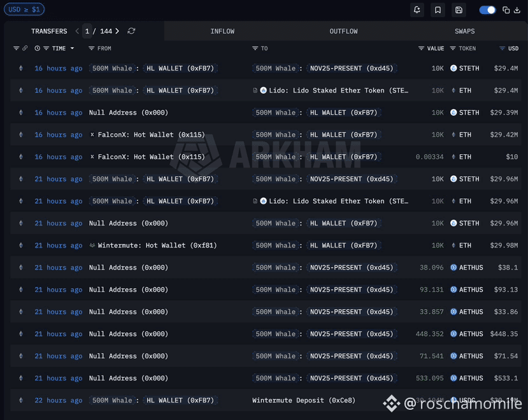This screenshot has width=528, height=420.
Task: Click the 0.00334 value cell
Action: (x=429, y=157)
